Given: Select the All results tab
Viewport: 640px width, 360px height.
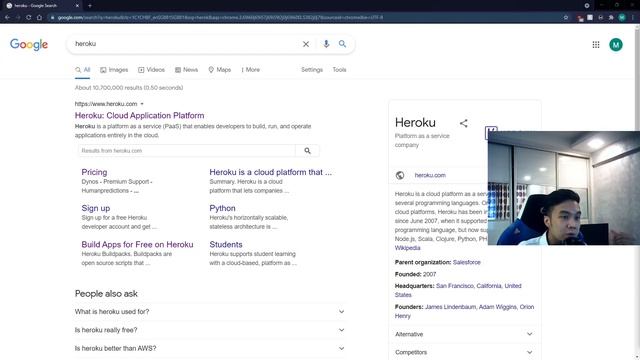Looking at the screenshot, I should click(x=82, y=70).
